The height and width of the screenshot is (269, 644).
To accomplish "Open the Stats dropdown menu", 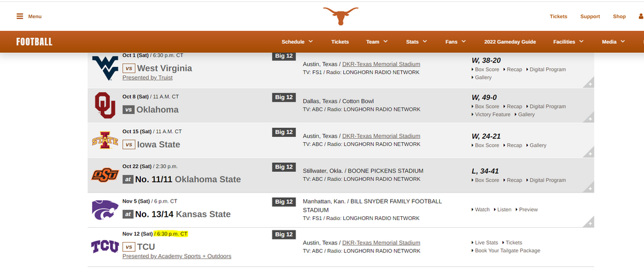I will point(416,42).
